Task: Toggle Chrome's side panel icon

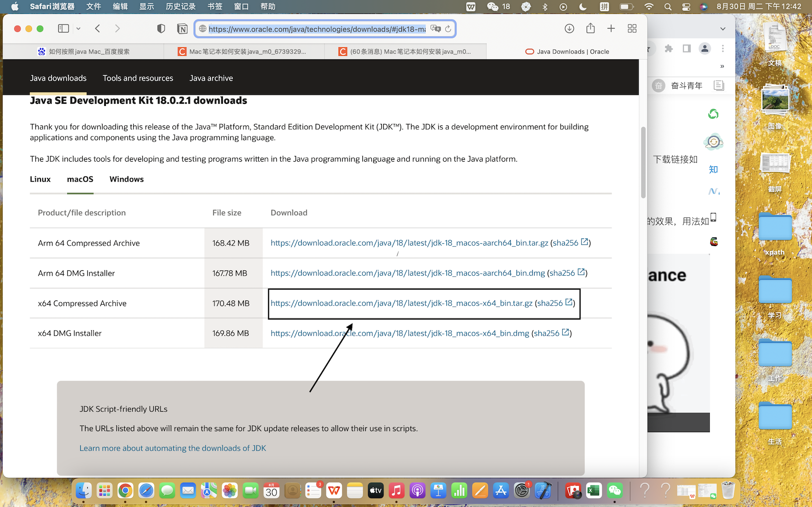Action: (x=686, y=49)
